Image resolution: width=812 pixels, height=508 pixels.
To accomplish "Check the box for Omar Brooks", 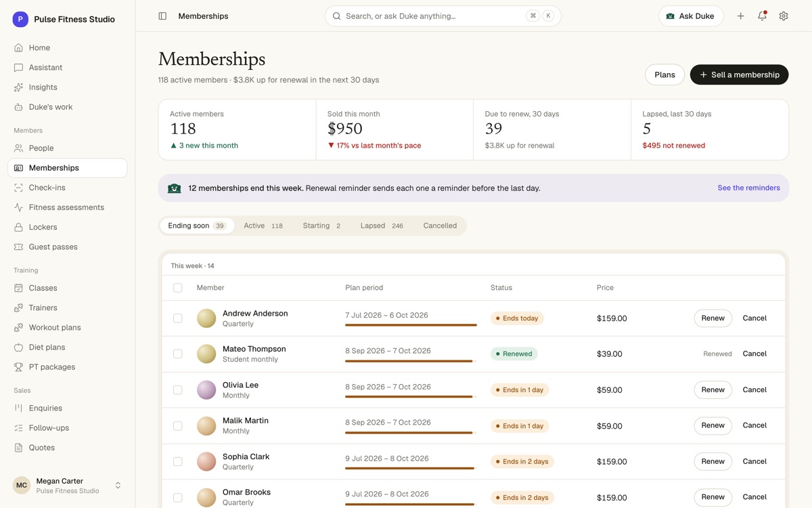I will (178, 497).
